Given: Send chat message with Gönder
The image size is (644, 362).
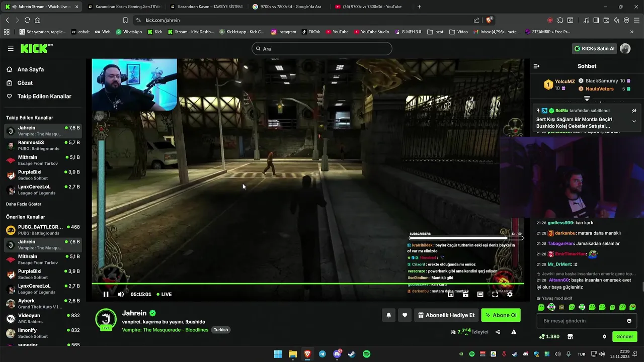Looking at the screenshot, I should (624, 336).
